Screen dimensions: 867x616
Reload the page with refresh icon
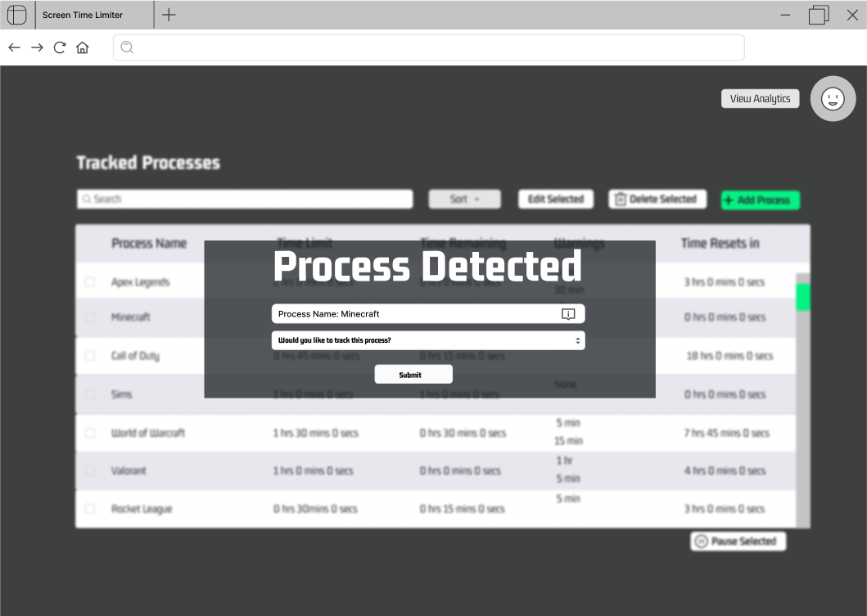click(x=60, y=47)
